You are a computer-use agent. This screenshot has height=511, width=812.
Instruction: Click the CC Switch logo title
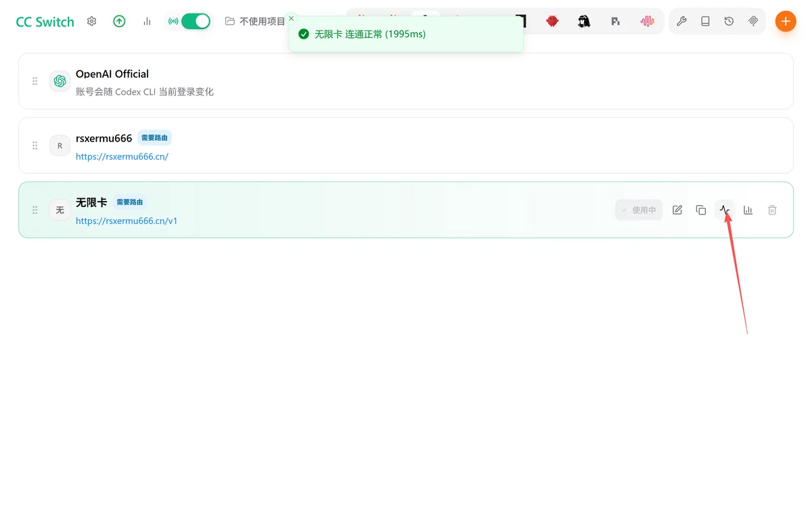click(45, 22)
